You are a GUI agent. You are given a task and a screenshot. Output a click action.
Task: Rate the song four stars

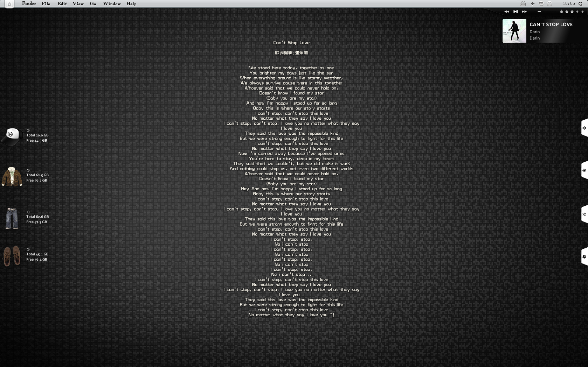[x=577, y=12]
